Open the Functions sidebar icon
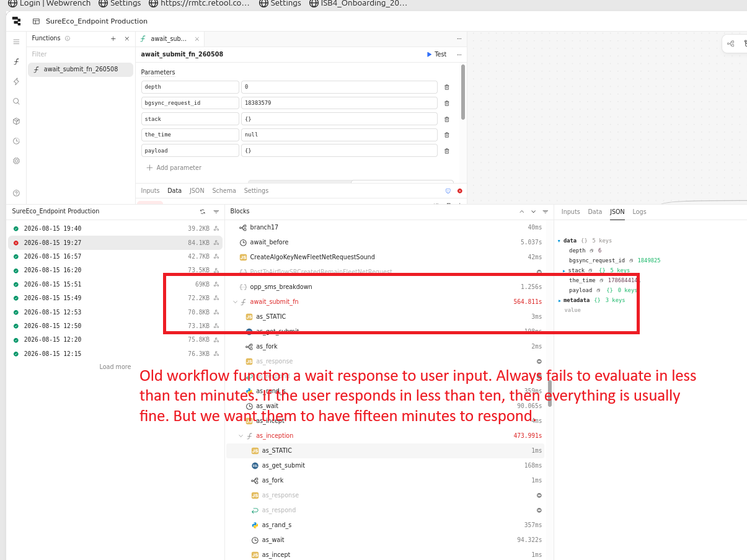Viewport: 747px width, 560px height. (16, 61)
